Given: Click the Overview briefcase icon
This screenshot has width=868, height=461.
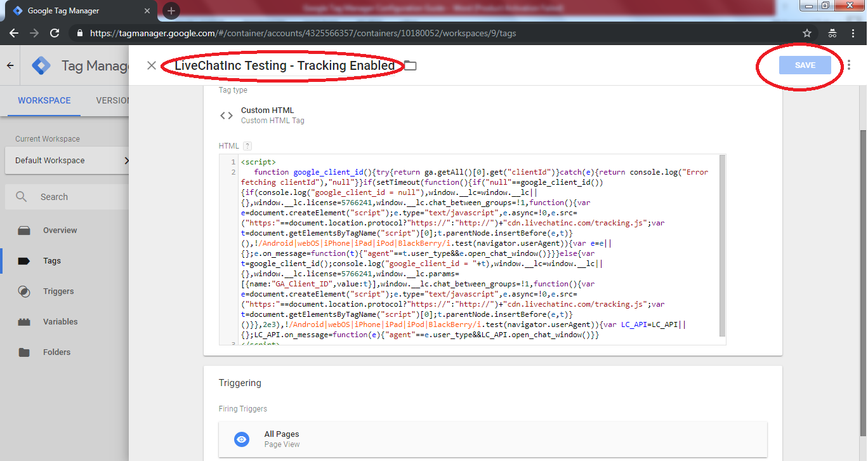Looking at the screenshot, I should pos(24,230).
